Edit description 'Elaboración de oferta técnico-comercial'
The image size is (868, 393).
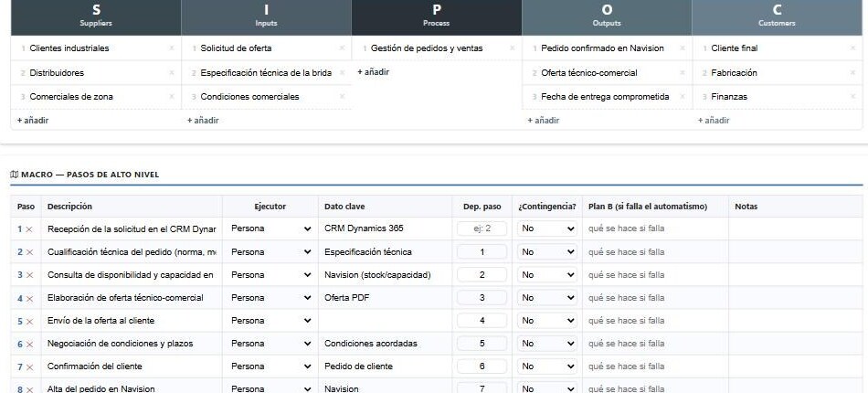(x=132, y=298)
